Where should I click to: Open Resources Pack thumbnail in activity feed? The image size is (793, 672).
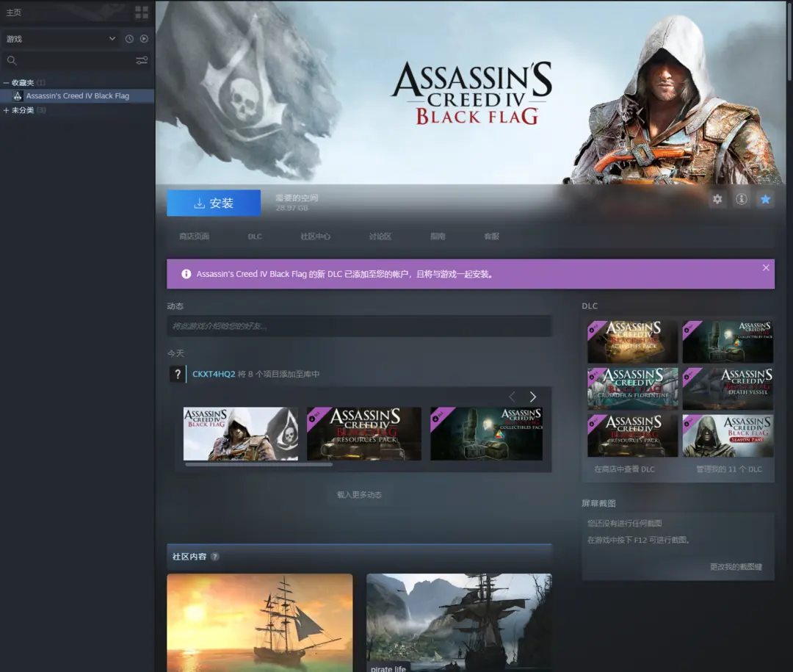click(x=364, y=433)
